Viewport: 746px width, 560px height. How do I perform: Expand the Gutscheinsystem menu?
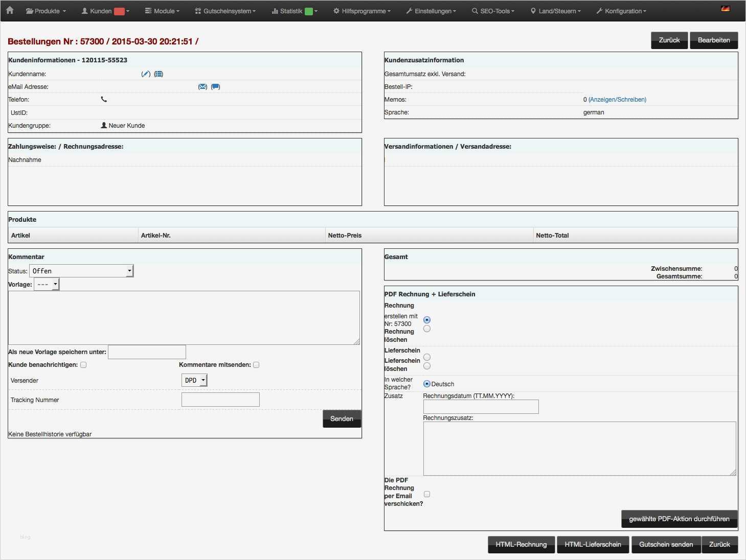point(225,11)
